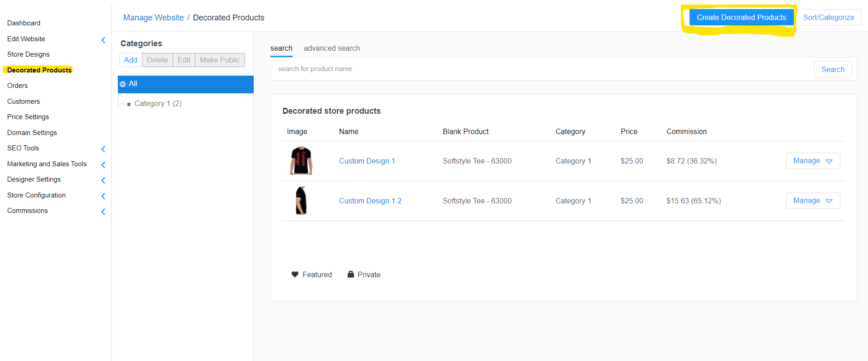Image resolution: width=868 pixels, height=361 pixels.
Task: Click the Featured heart icon
Action: pyautogui.click(x=295, y=274)
